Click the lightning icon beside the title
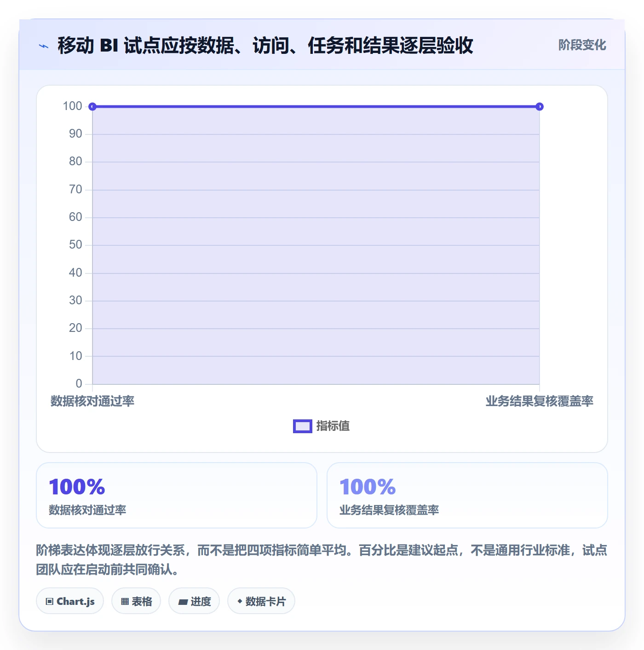 (x=44, y=46)
